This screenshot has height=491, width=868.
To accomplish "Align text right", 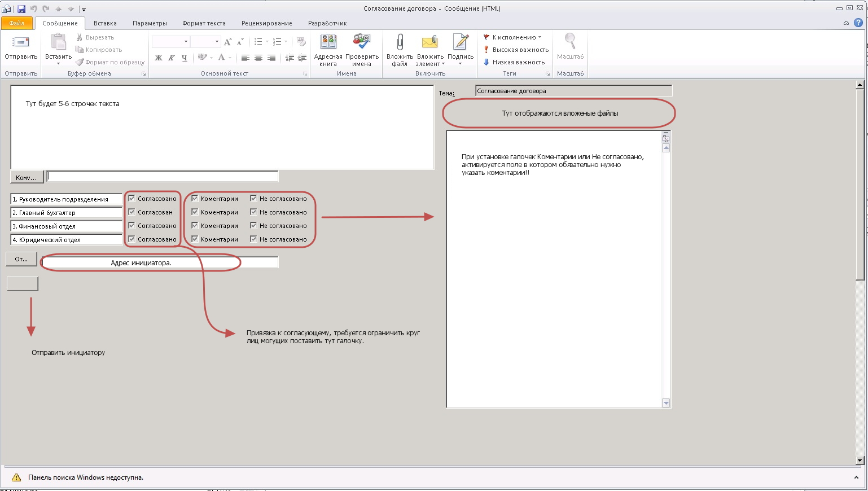I will point(271,58).
